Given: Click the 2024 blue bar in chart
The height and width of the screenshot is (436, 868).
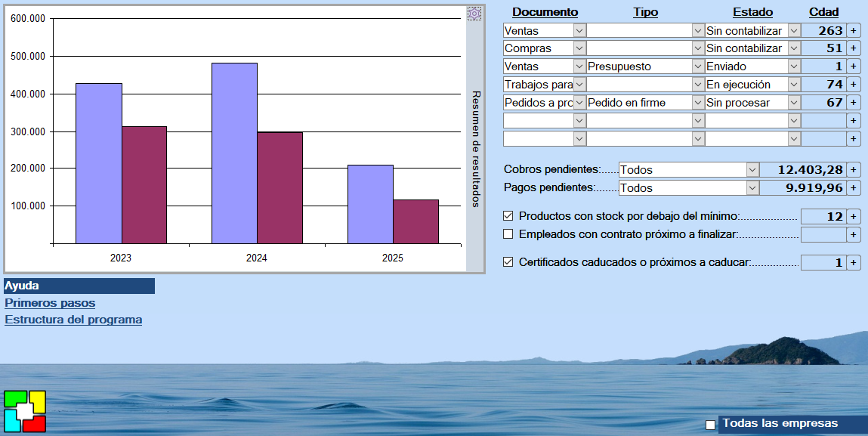Looking at the screenshot, I should click(234, 153).
